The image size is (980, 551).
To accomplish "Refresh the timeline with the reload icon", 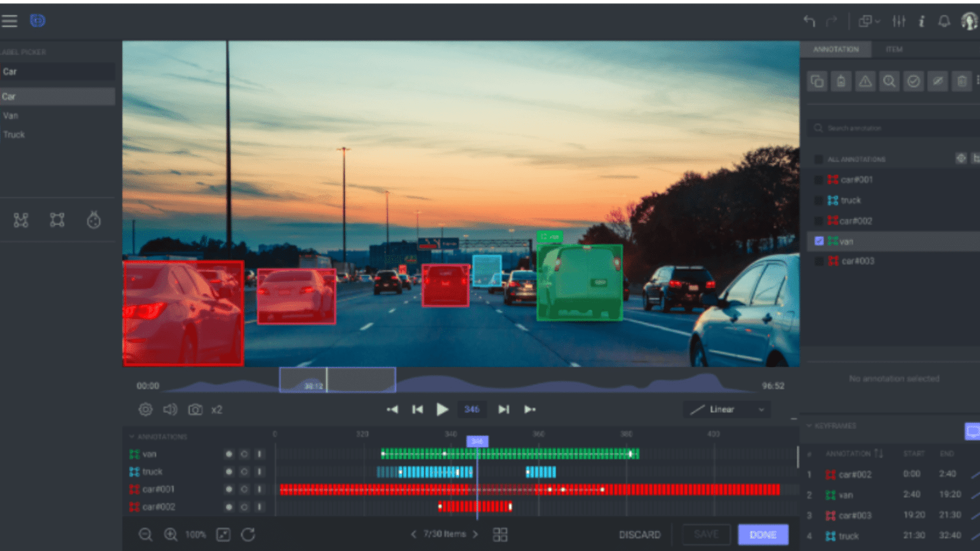I will click(248, 534).
